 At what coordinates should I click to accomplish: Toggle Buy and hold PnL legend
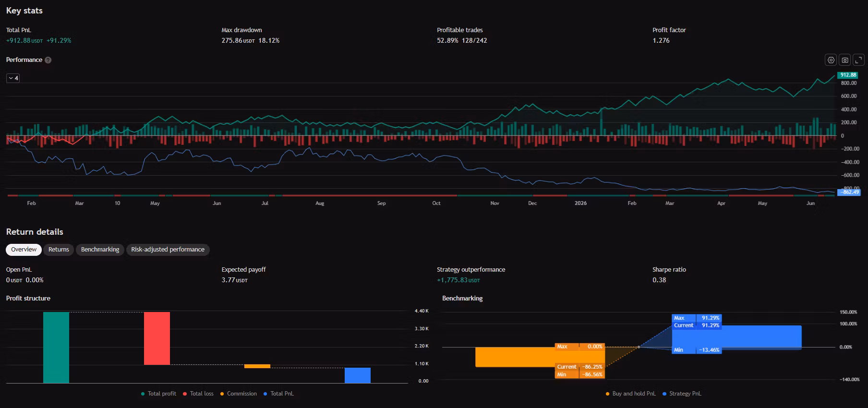point(631,394)
